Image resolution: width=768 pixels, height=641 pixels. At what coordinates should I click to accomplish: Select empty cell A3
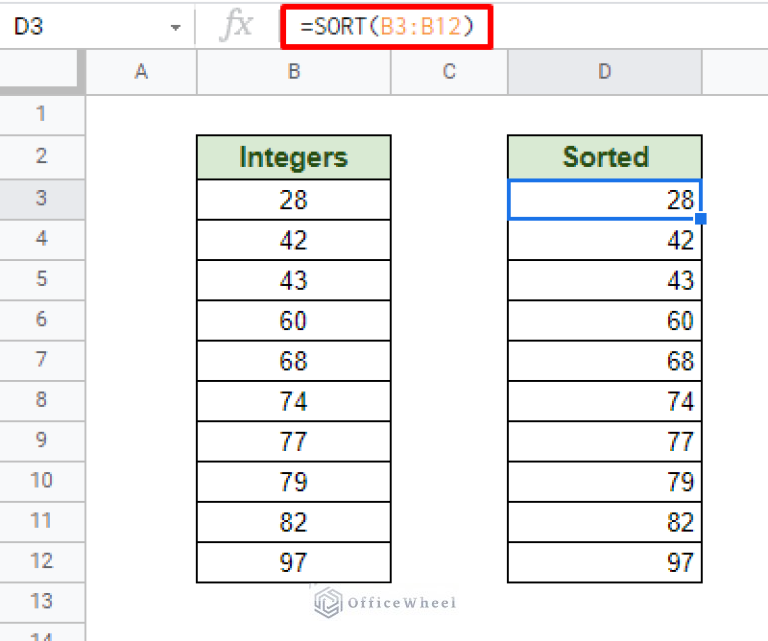[x=142, y=200]
